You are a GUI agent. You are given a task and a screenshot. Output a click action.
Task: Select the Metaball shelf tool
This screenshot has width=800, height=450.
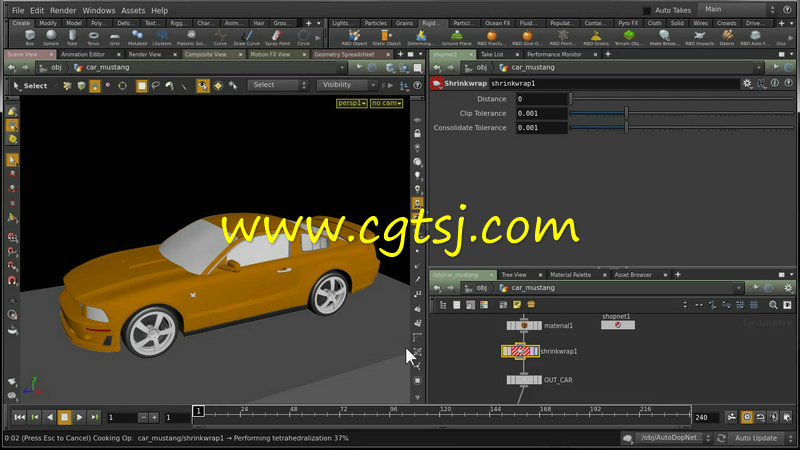click(x=137, y=37)
